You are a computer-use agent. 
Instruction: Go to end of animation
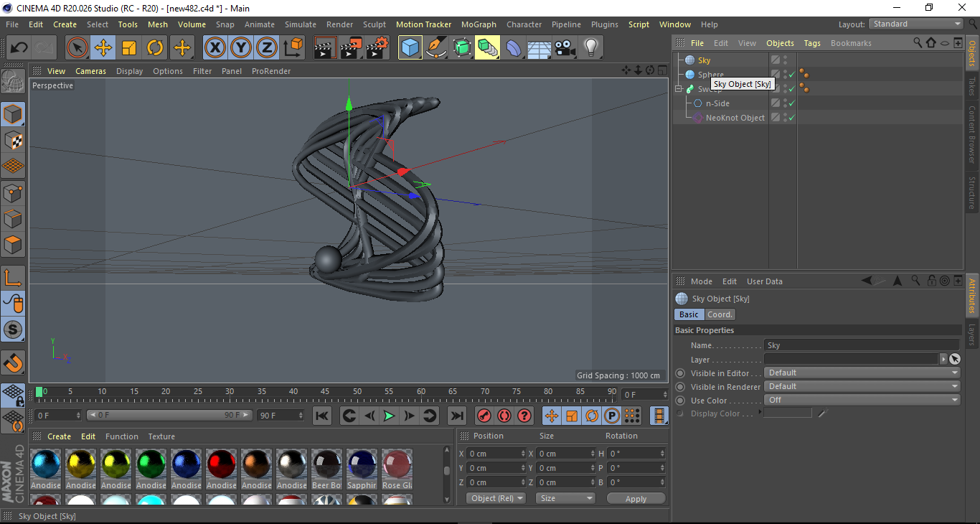pyautogui.click(x=456, y=416)
